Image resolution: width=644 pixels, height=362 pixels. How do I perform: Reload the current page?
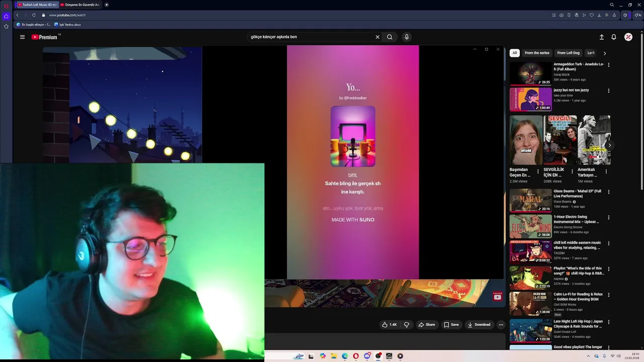click(x=34, y=15)
